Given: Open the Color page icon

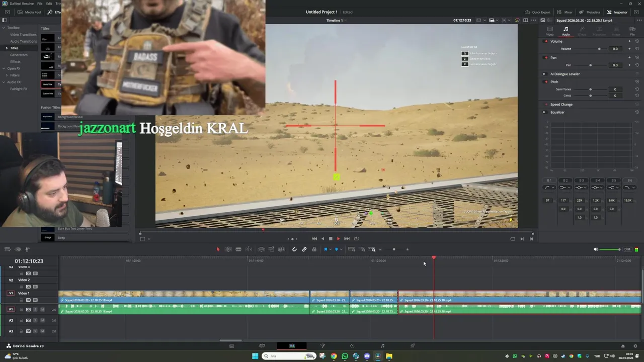Looking at the screenshot, I should point(352,346).
